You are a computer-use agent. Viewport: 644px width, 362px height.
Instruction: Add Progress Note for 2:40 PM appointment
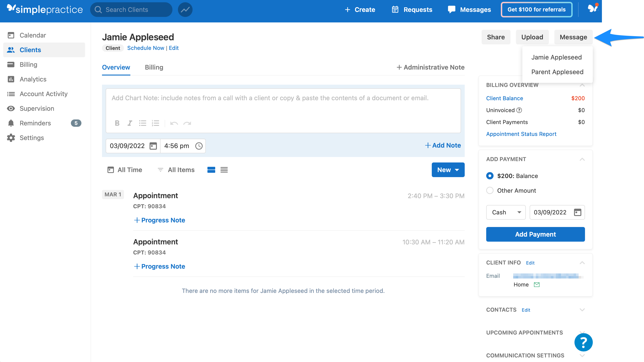coord(159,220)
